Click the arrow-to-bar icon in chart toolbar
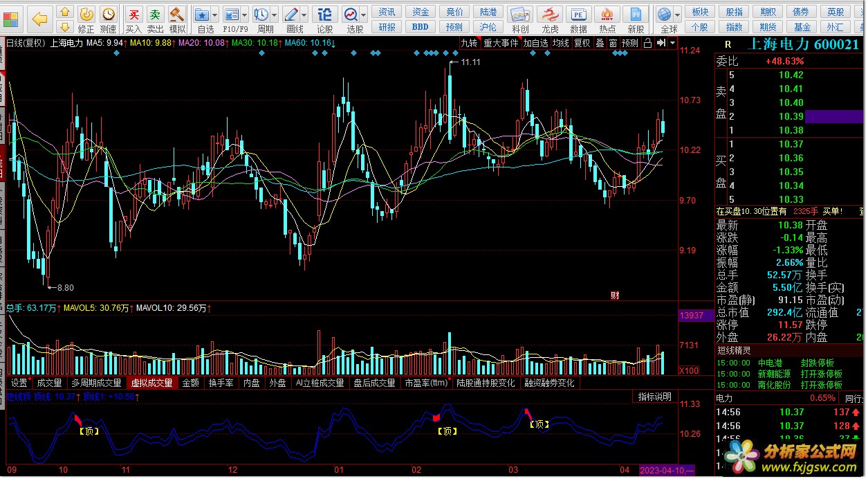The height and width of the screenshot is (479, 868). (661, 43)
